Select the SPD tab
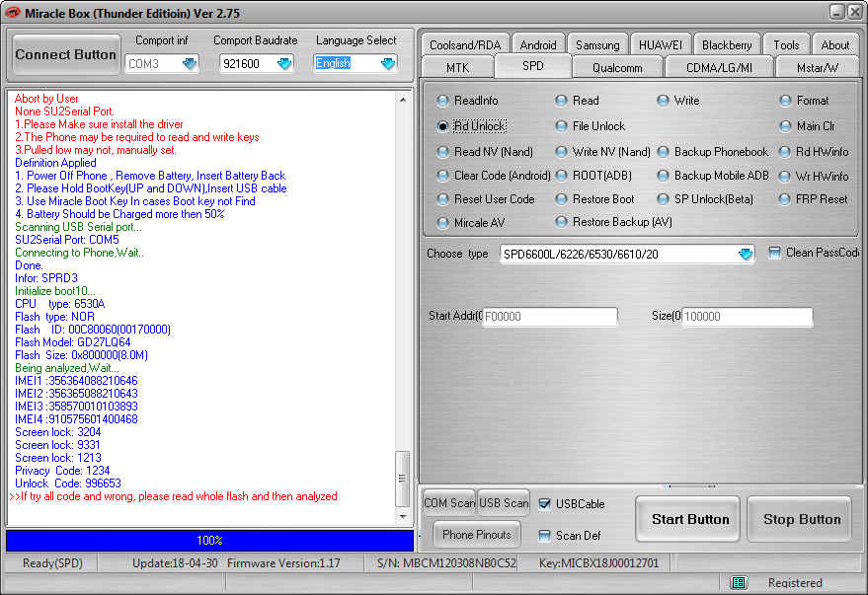868x595 pixels. [x=533, y=66]
